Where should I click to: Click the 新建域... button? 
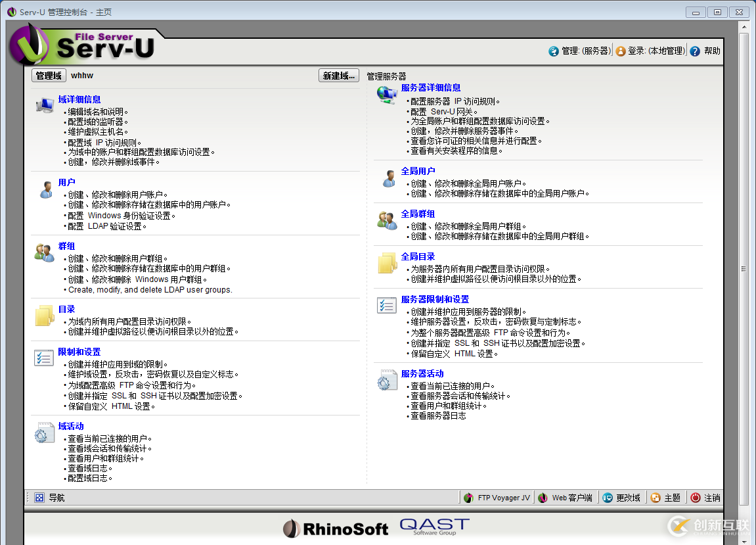(x=338, y=75)
